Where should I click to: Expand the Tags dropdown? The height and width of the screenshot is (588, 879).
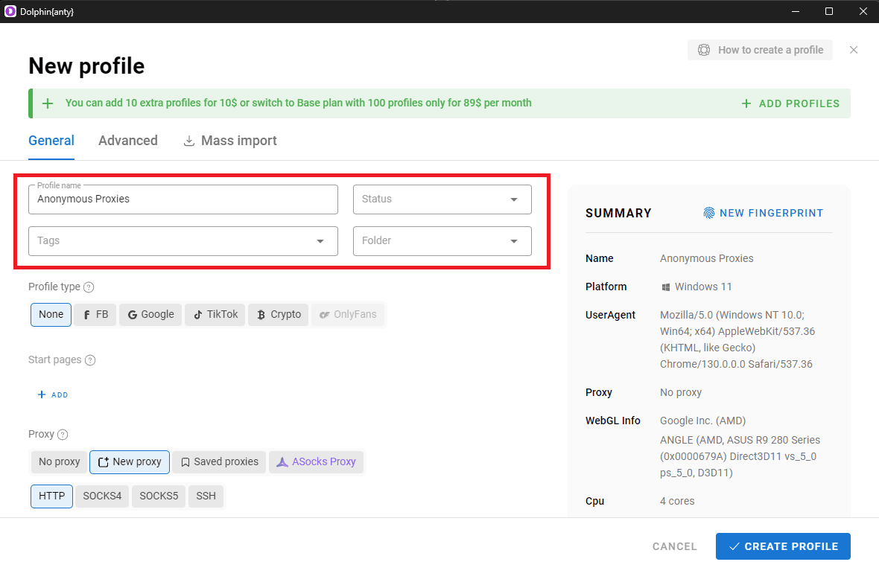183,240
